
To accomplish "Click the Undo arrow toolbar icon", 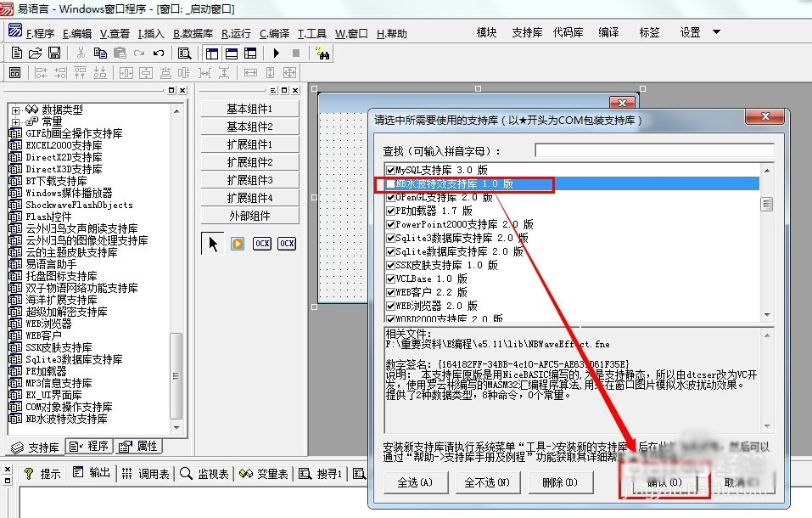I will tap(159, 53).
